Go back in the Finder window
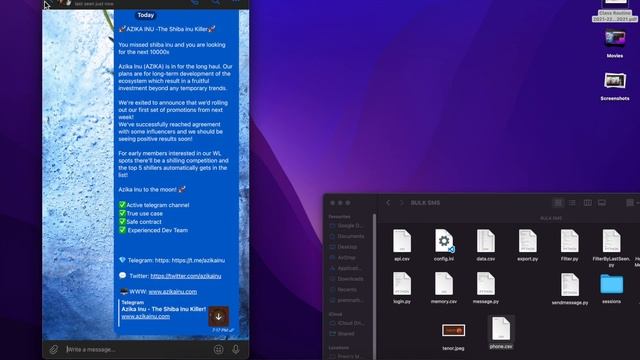 point(388,203)
